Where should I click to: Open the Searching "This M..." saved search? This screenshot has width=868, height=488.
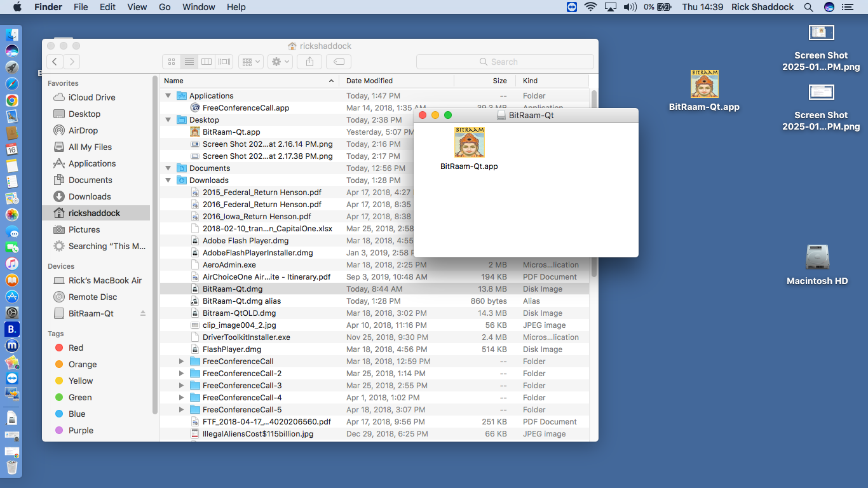point(107,246)
